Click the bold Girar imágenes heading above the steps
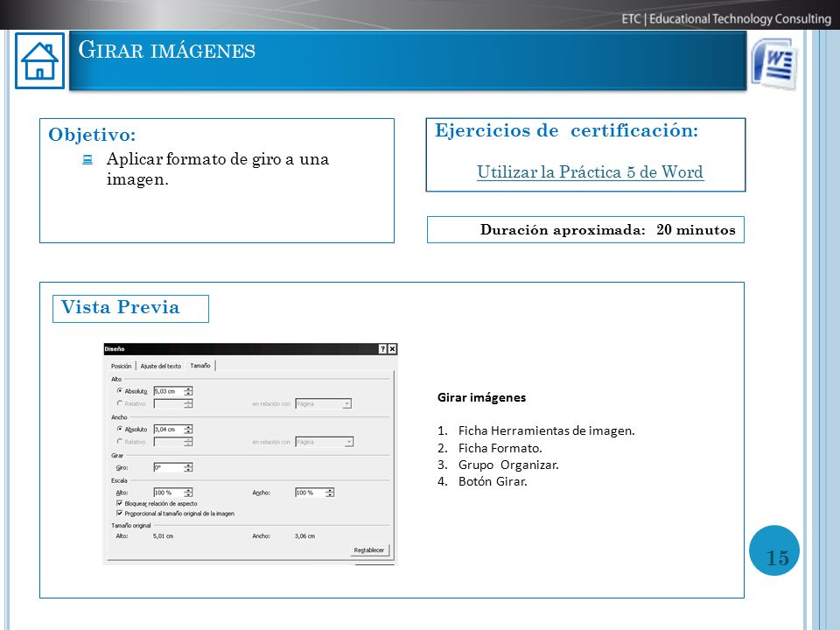840x630 pixels. (481, 397)
